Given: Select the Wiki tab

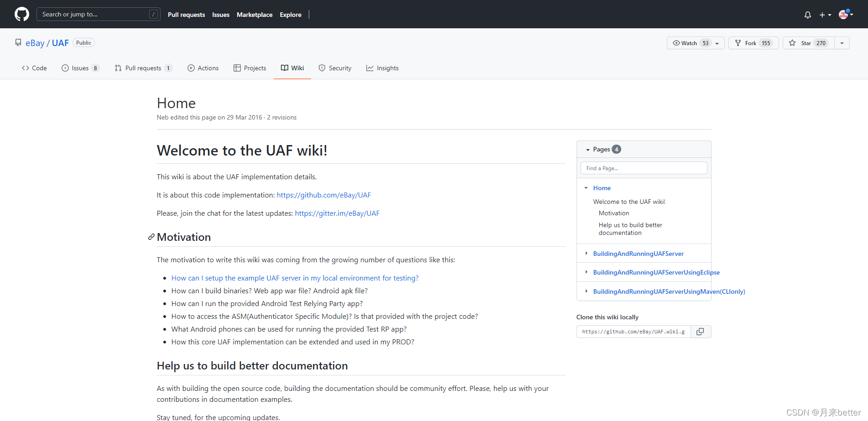Looking at the screenshot, I should pos(292,68).
